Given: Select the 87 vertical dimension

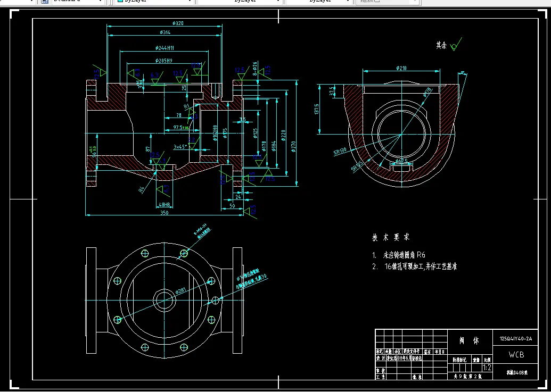Looking at the screenshot, I should click(x=149, y=149).
